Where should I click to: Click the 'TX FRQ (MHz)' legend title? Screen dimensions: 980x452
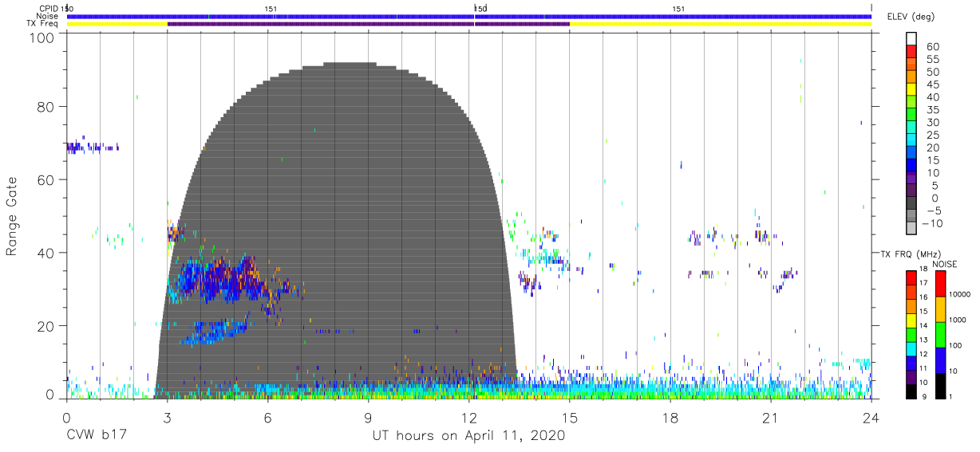click(911, 254)
